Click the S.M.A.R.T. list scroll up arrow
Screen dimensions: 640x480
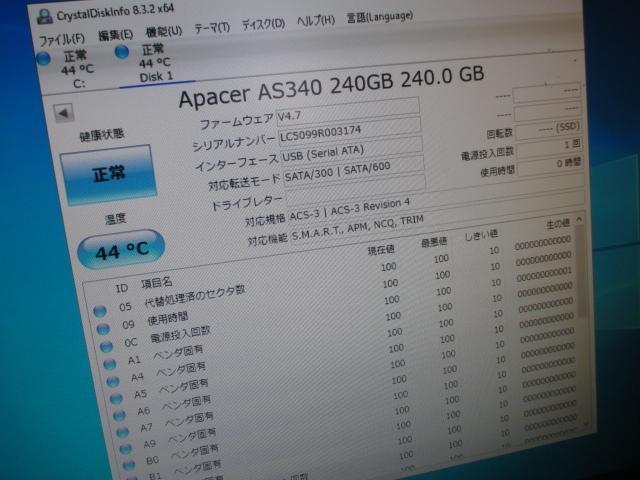pos(579,220)
